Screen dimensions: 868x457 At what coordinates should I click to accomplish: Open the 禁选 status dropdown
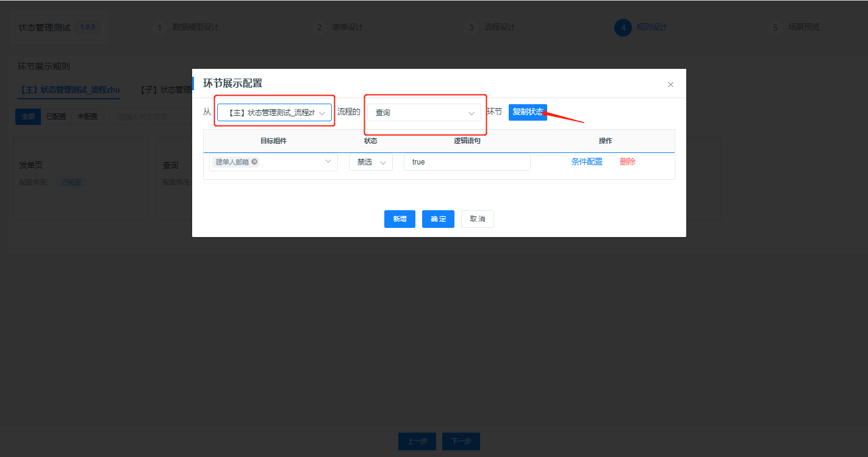371,162
